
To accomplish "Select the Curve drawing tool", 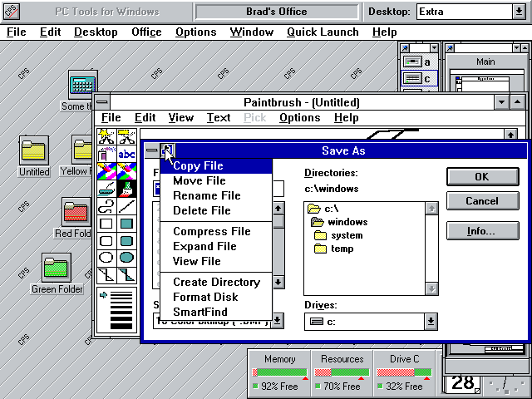I will point(106,206).
